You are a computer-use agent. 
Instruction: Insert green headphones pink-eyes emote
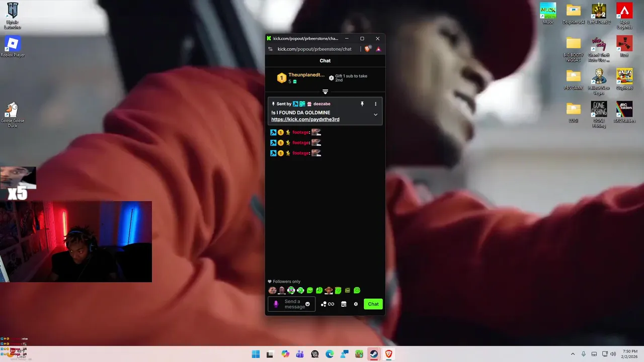coord(291,290)
